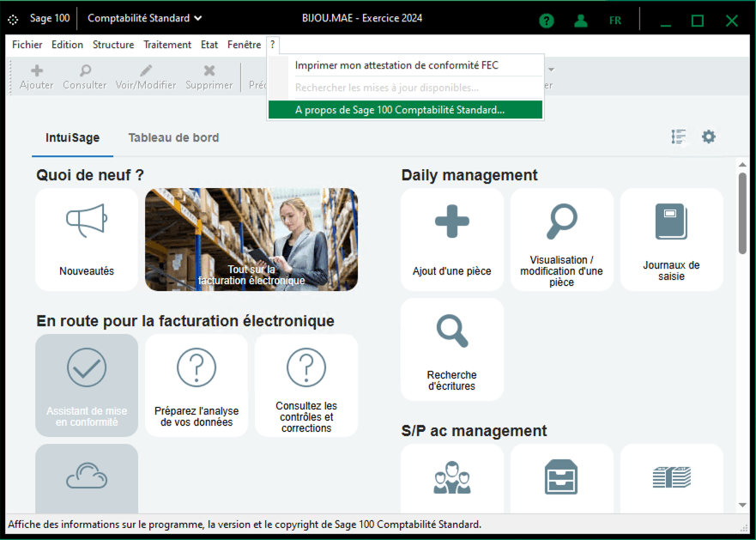Open the Recherche d'écritures tile
The width and height of the screenshot is (756, 540).
[452, 349]
